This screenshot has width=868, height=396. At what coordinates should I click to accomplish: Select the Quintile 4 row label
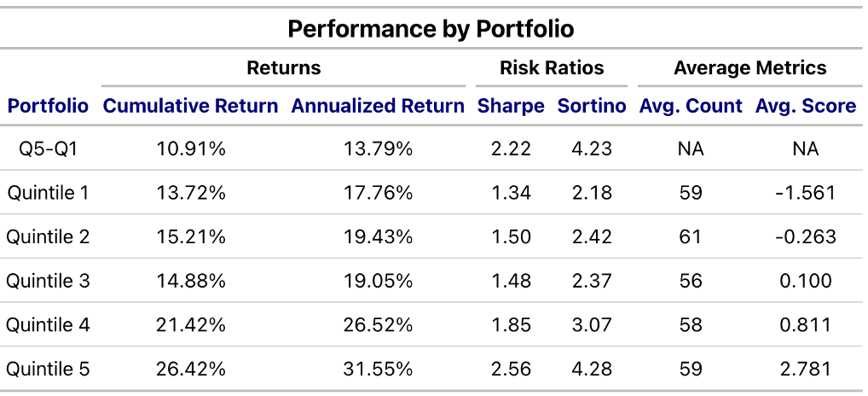click(48, 325)
